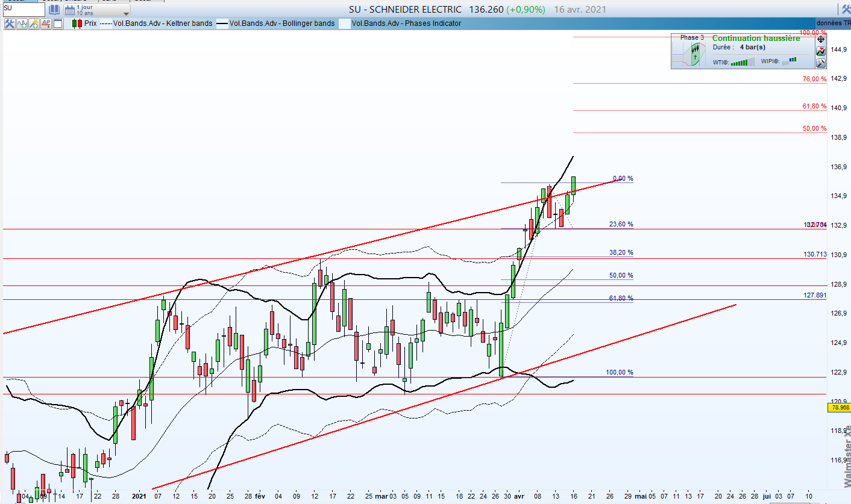851x504 pixels.
Task: Select 'Vol.Bands.Adv - Phases Indicator' legend entry
Action: [x=406, y=23]
